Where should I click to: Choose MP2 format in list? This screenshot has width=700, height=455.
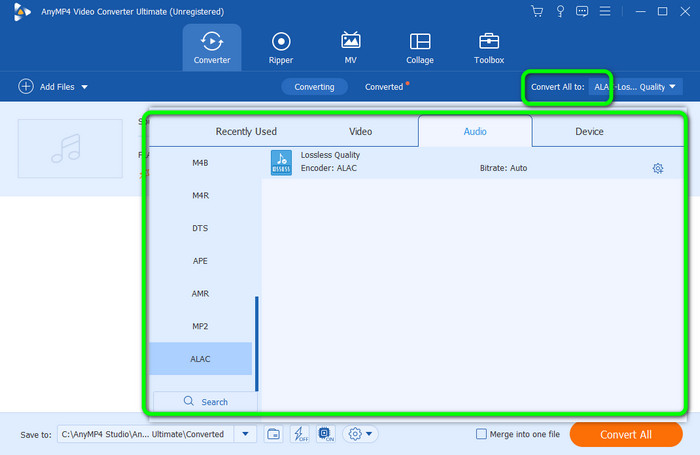200,326
